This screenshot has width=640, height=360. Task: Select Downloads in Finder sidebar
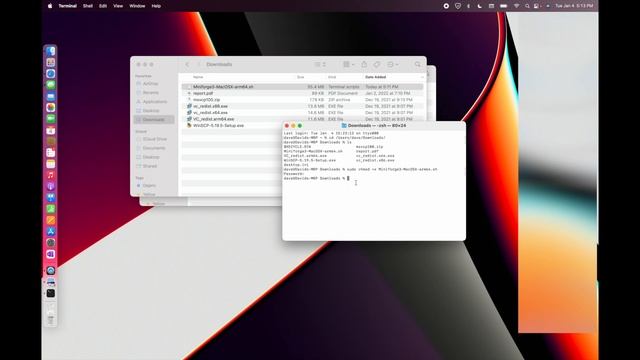[154, 120]
